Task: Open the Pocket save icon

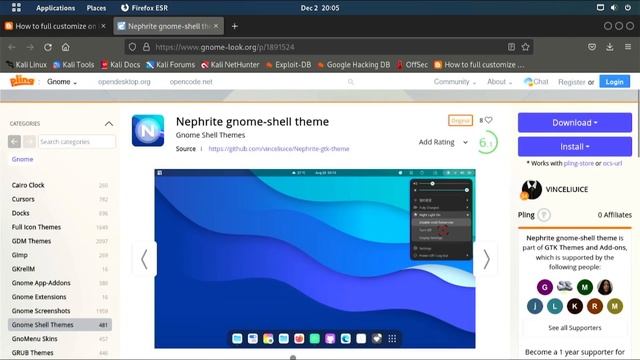Action: click(592, 47)
